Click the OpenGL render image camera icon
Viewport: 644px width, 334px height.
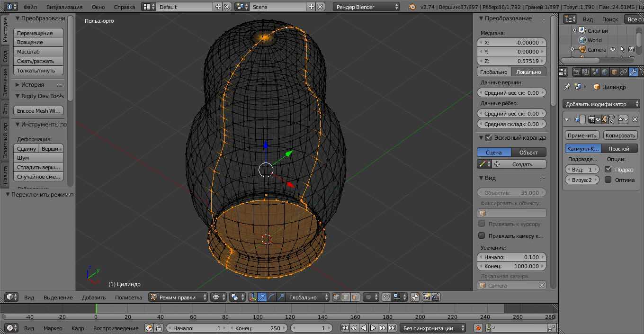[426, 297]
